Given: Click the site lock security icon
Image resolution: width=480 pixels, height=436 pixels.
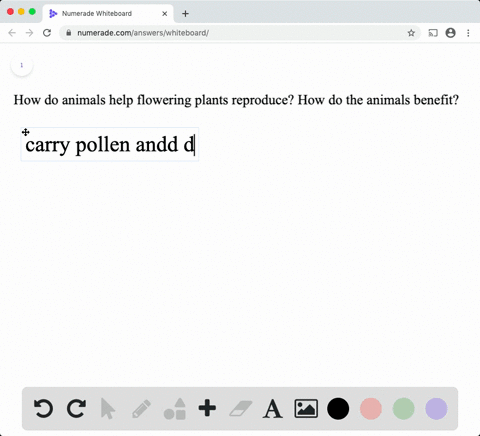Looking at the screenshot, I should [69, 33].
